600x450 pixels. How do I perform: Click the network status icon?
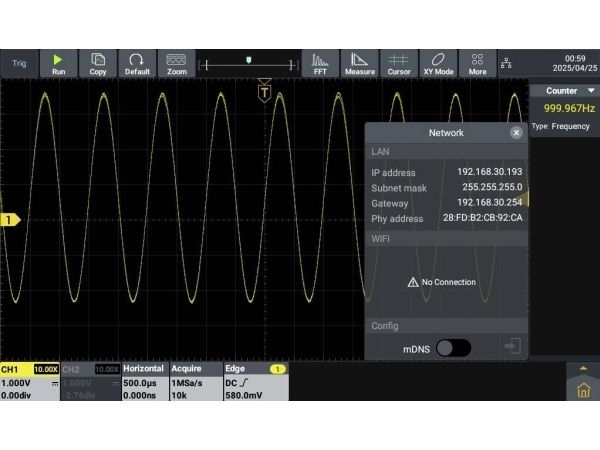(506, 63)
